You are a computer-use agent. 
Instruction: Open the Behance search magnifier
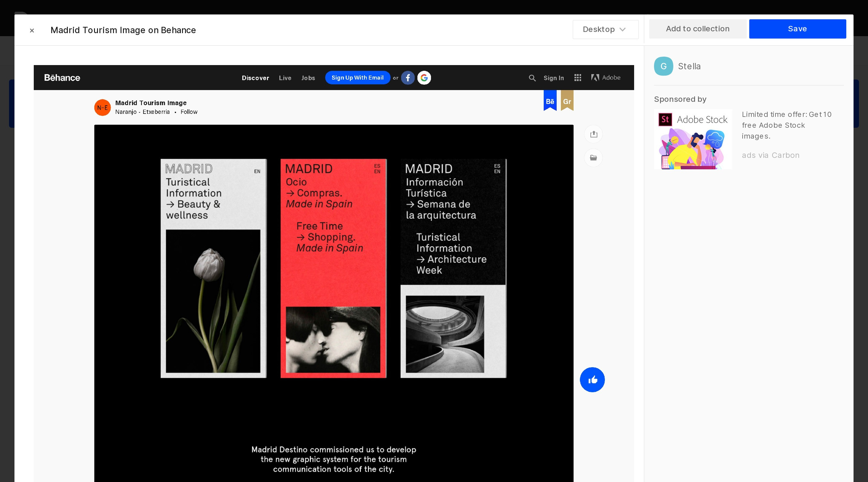pyautogui.click(x=532, y=78)
